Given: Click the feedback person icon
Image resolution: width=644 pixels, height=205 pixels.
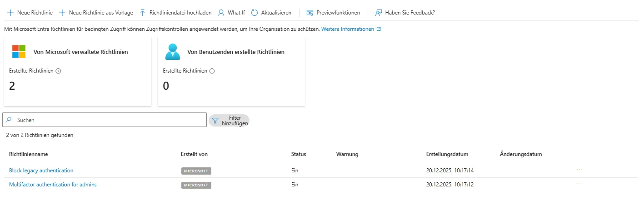Looking at the screenshot, I should [378, 13].
